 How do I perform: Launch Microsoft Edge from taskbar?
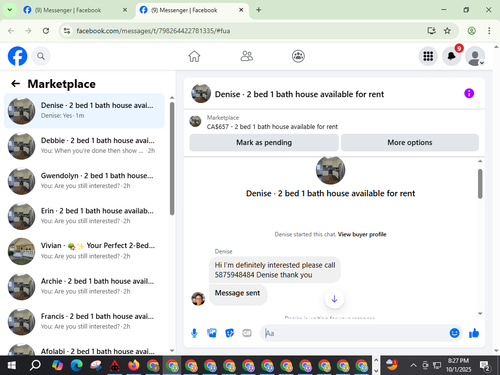point(77,365)
